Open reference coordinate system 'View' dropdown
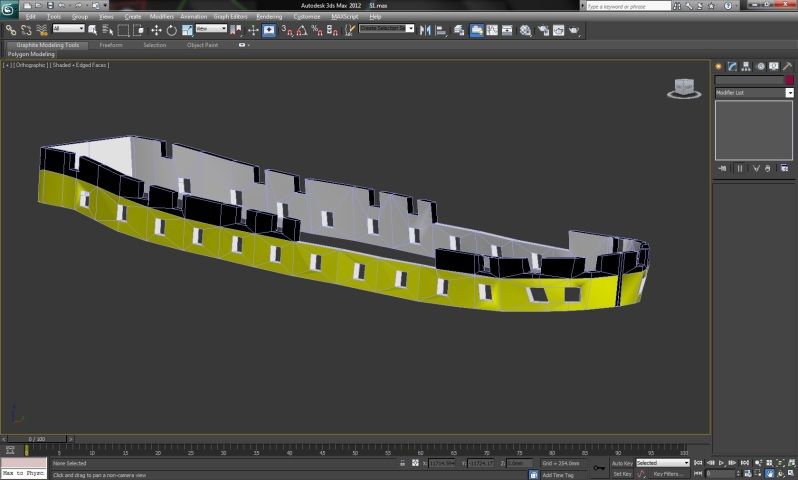 211,29
